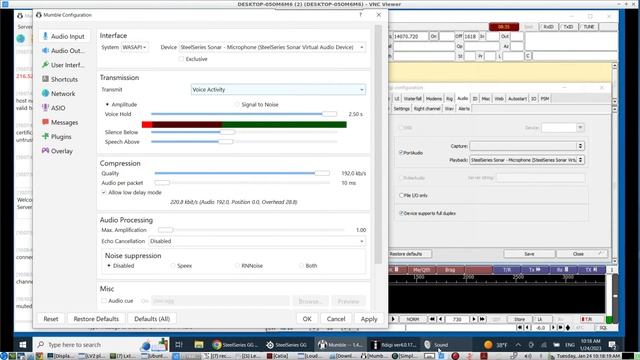Open the Audio Output settings page

pyautogui.click(x=64, y=51)
